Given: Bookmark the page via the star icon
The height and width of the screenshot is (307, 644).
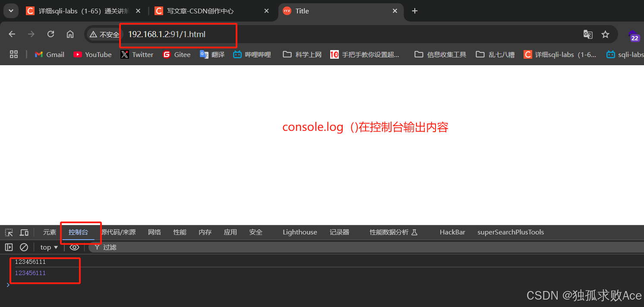Looking at the screenshot, I should click(606, 34).
